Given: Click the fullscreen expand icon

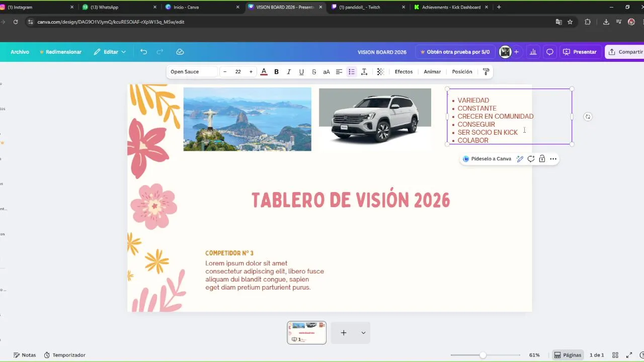Looking at the screenshot, I should (x=629, y=355).
